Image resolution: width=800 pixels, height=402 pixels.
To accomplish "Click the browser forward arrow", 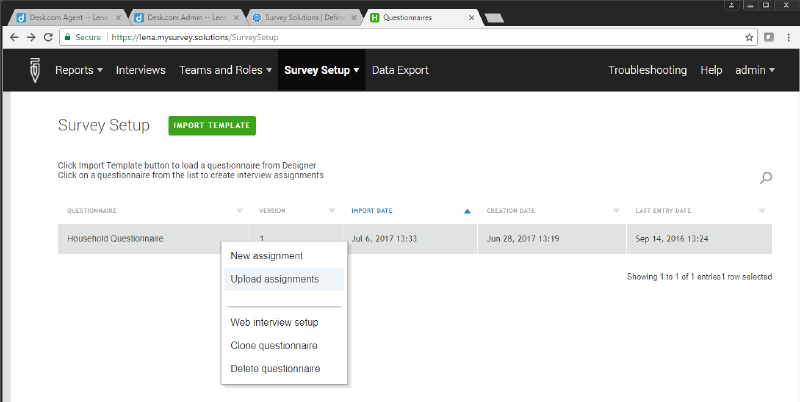I will point(31,37).
